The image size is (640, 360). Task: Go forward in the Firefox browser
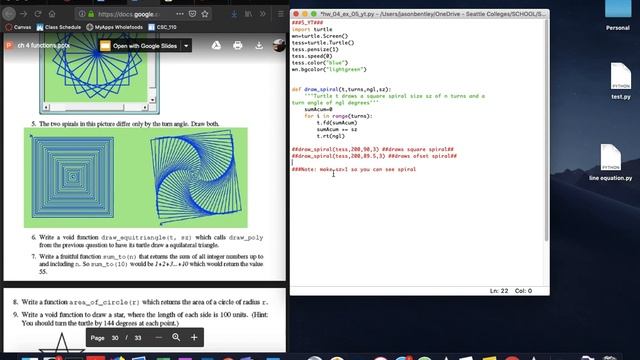click(x=23, y=14)
